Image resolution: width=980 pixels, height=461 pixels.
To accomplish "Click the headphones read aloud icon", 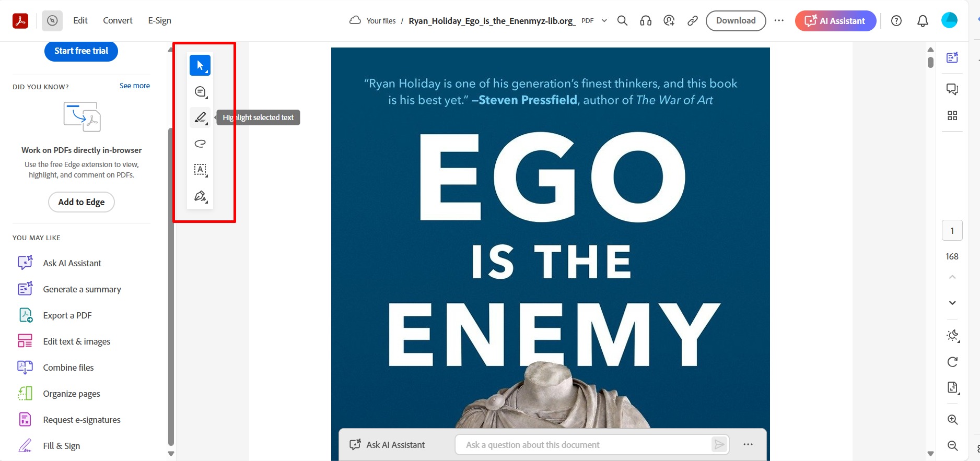I will [x=646, y=21].
